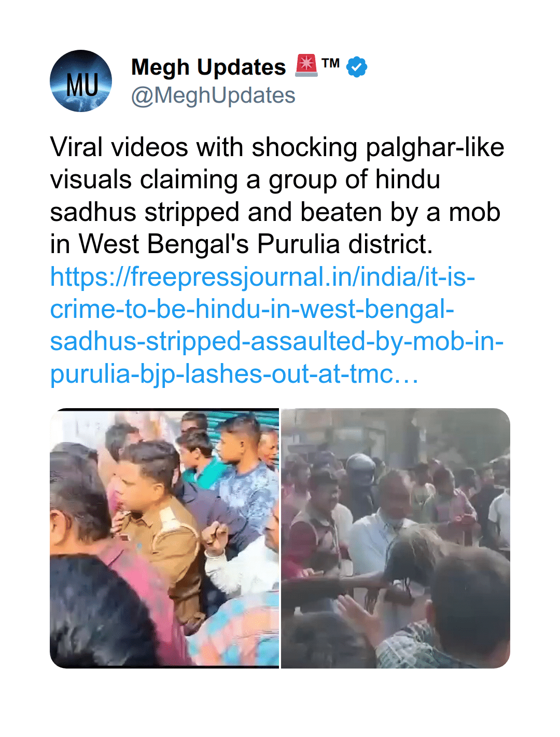This screenshot has height=737, width=560.
Task: Click the TM trademark symbol
Action: [x=330, y=63]
